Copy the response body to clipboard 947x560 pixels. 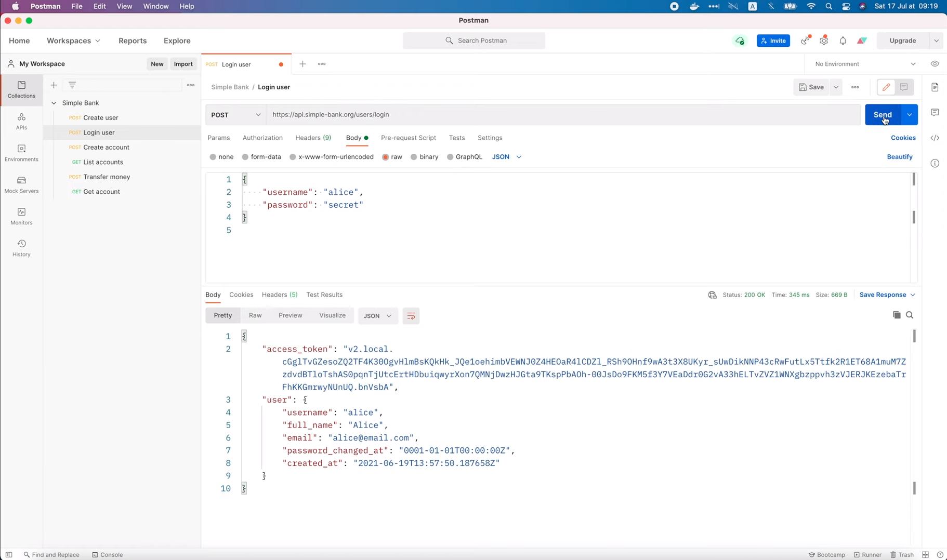pyautogui.click(x=897, y=315)
